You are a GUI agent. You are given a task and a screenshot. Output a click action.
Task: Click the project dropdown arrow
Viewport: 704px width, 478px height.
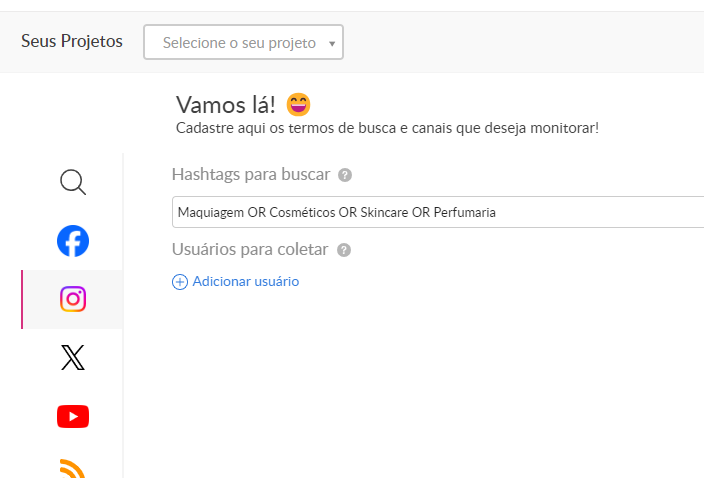pos(331,44)
